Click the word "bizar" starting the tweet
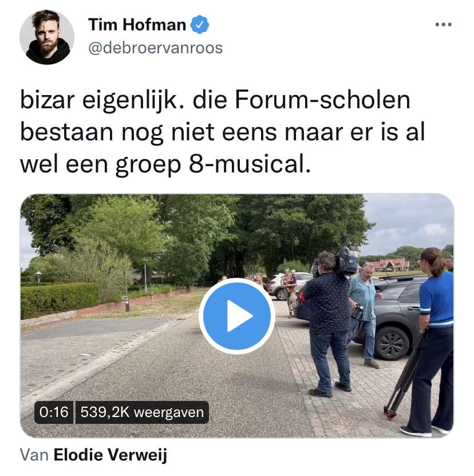Viewport: 474px width, 476px height. pyautogui.click(x=48, y=100)
